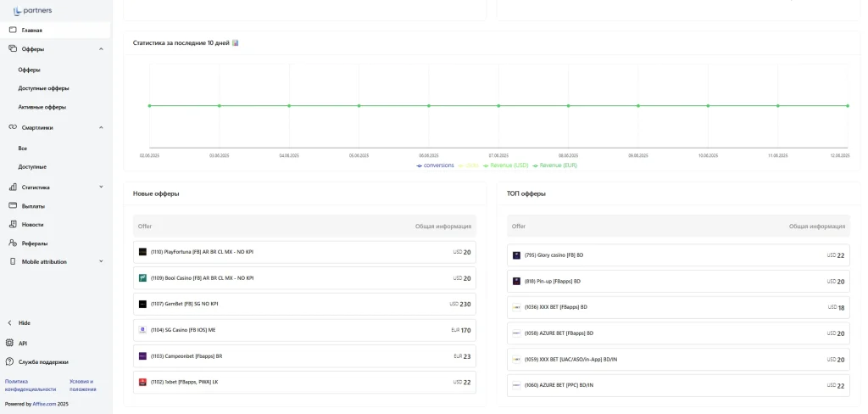This screenshot has height=414, width=868.
Task: Click the Выплаты card icon
Action: tap(13, 205)
